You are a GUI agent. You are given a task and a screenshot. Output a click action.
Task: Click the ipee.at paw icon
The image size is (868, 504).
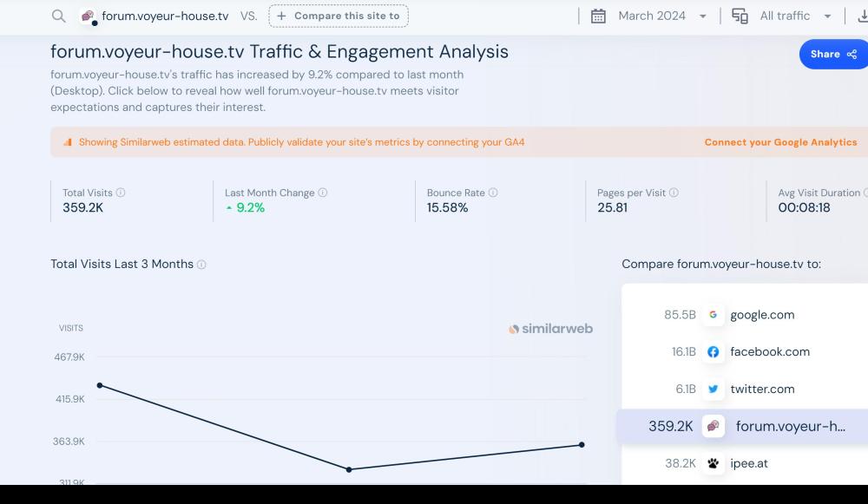point(713,464)
